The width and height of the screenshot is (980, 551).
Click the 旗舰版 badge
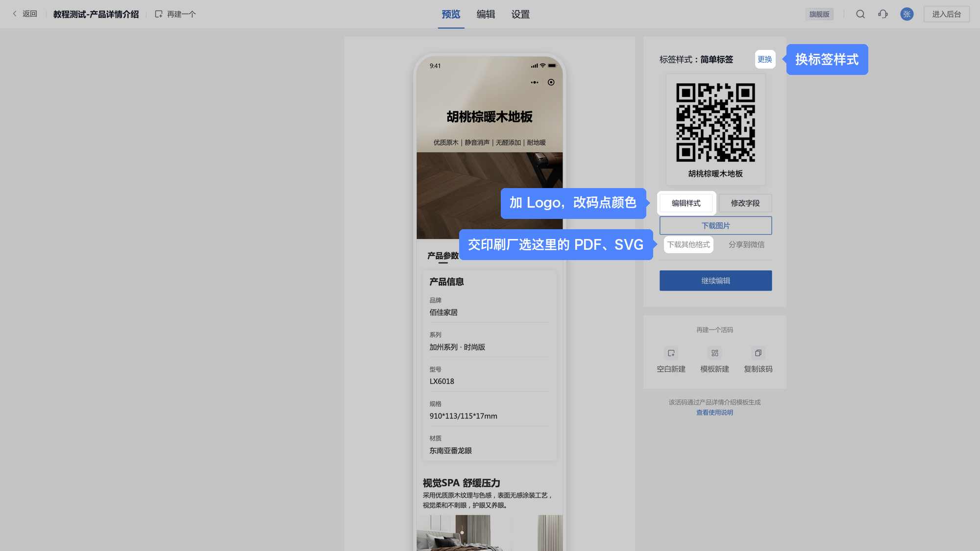pyautogui.click(x=819, y=14)
